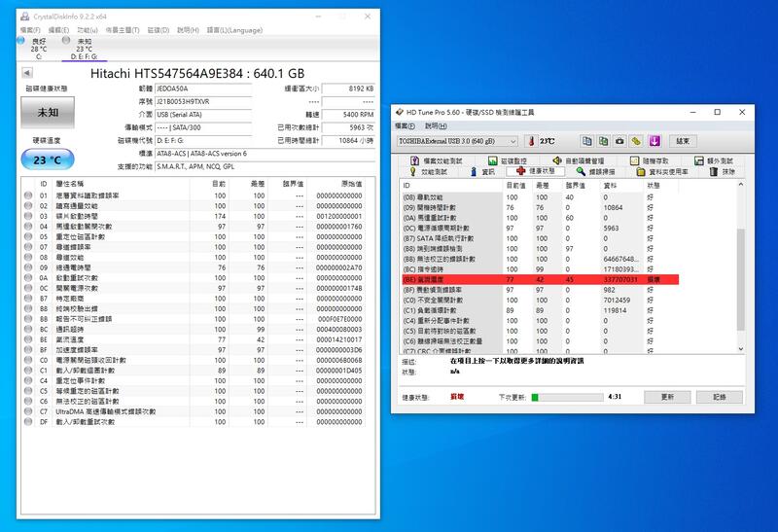Image resolution: width=778 pixels, height=532 pixels.
Task: Click the yellow tag options icon in HD Tune
Action: coord(637,141)
